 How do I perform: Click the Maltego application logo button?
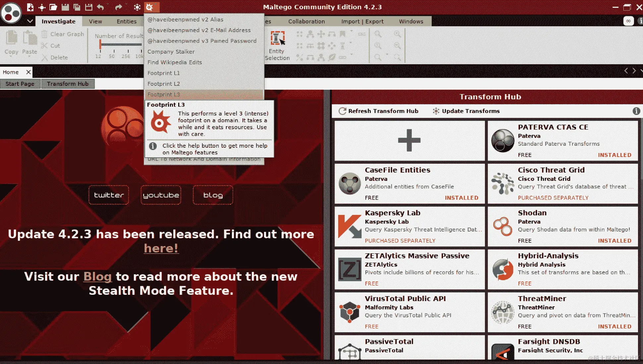tap(11, 13)
